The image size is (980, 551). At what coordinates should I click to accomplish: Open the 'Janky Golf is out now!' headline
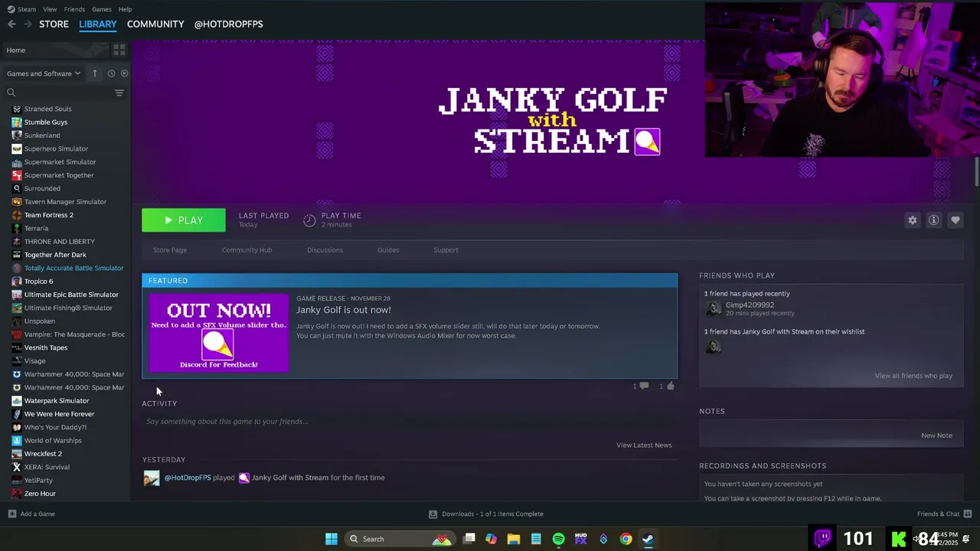tap(344, 310)
